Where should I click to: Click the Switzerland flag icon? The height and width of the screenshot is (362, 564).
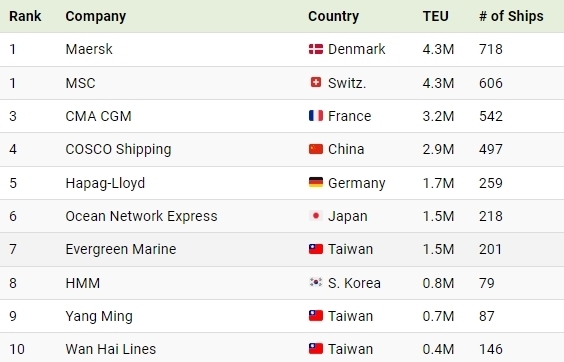tap(316, 82)
